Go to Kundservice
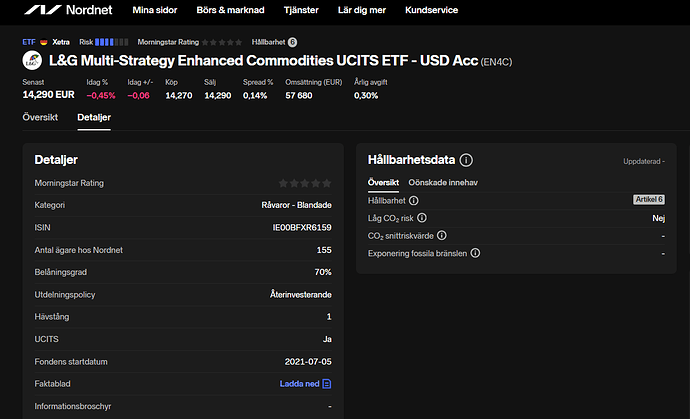Viewport: 690px width, 419px height. 431,10
